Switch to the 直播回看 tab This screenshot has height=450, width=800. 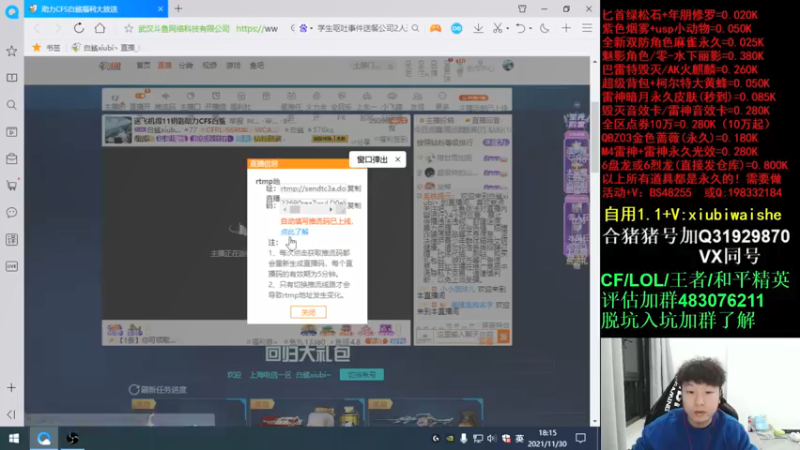pyautogui.click(x=483, y=120)
